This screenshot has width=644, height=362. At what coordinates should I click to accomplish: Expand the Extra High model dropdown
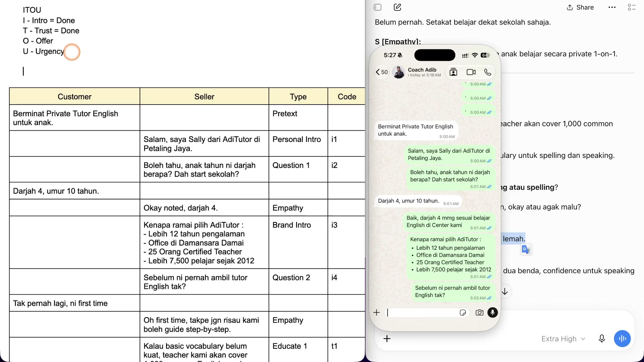pos(563,339)
